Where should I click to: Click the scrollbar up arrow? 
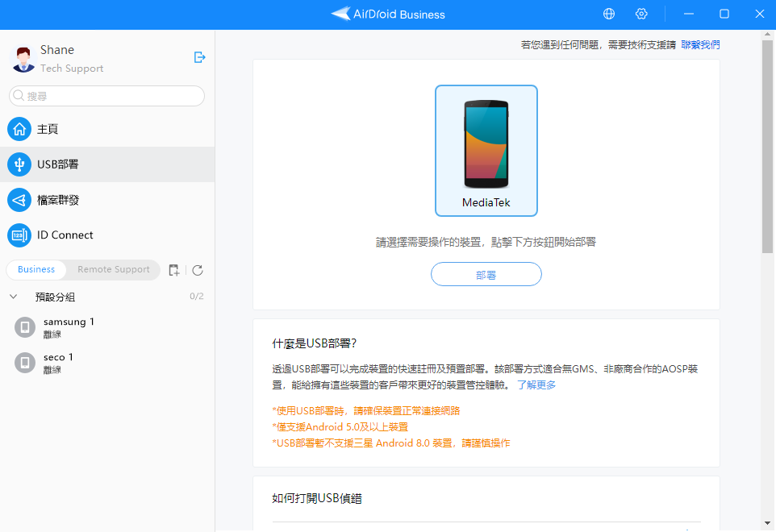pos(767,35)
